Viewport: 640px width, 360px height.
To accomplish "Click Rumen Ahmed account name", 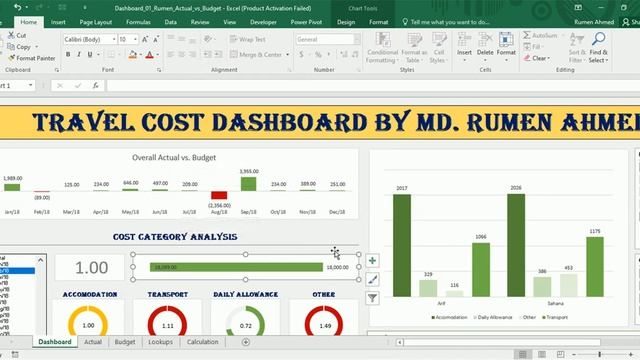I will tap(594, 22).
